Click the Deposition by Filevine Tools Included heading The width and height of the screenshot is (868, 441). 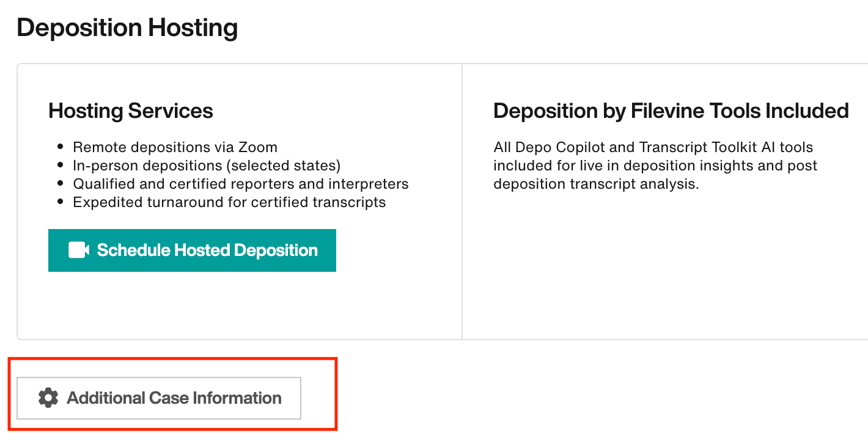click(671, 111)
